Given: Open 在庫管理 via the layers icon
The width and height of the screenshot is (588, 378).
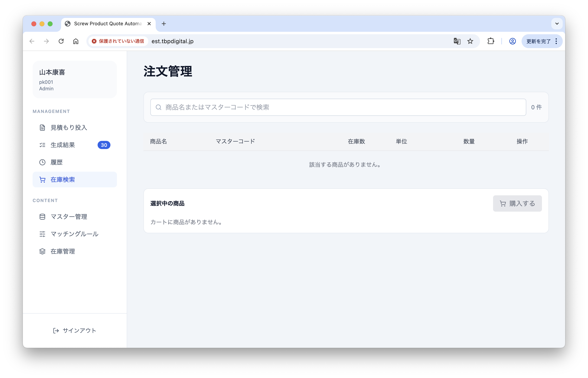Looking at the screenshot, I should [42, 251].
